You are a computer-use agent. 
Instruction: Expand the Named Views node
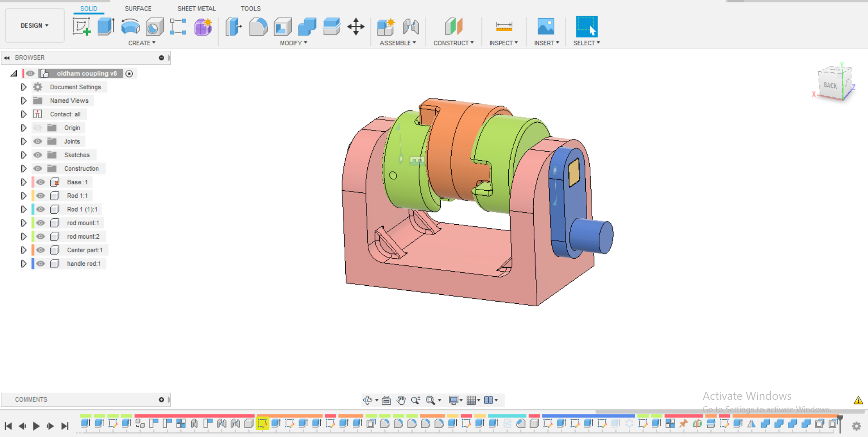click(24, 101)
